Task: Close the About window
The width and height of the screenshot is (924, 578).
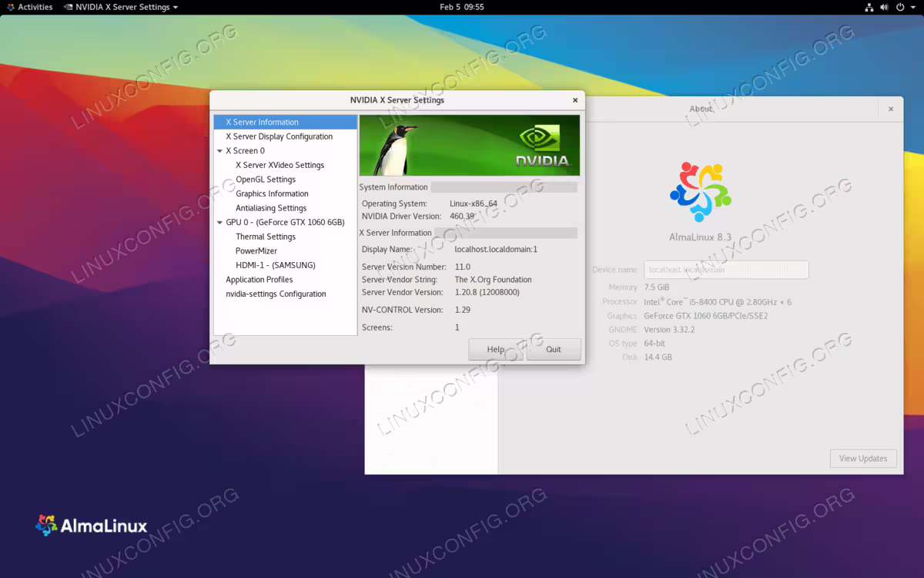Action: pyautogui.click(x=891, y=109)
